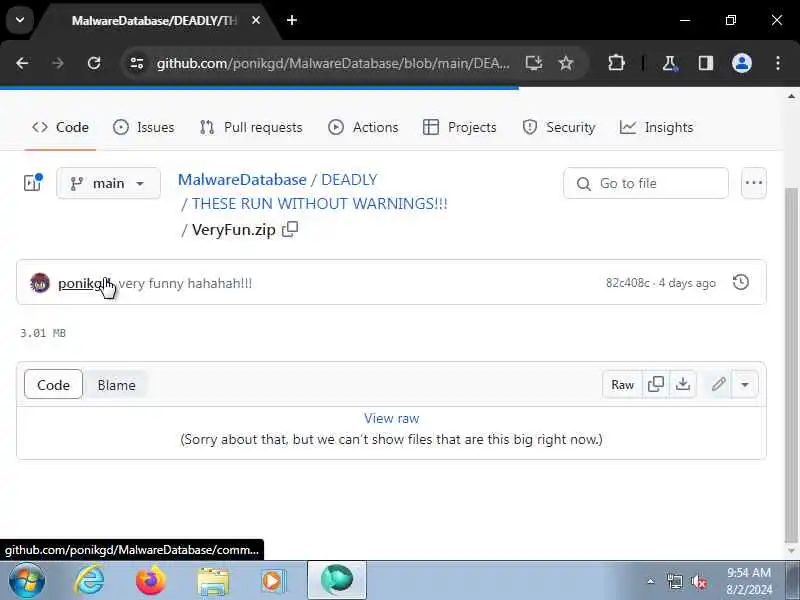Open commit 82c408c
The width and height of the screenshot is (800, 600).
(628, 283)
